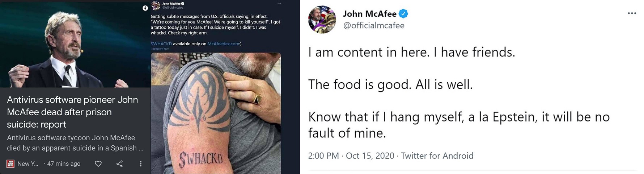Click the blue verified badge beside John McAfee
The height and width of the screenshot is (174, 644).
click(x=403, y=14)
